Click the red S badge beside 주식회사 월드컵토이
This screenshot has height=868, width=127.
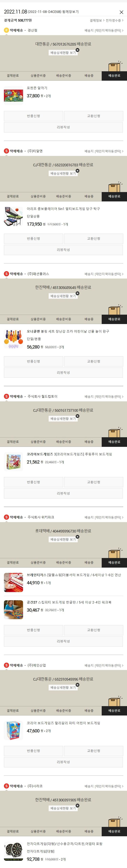[x=6, y=396]
